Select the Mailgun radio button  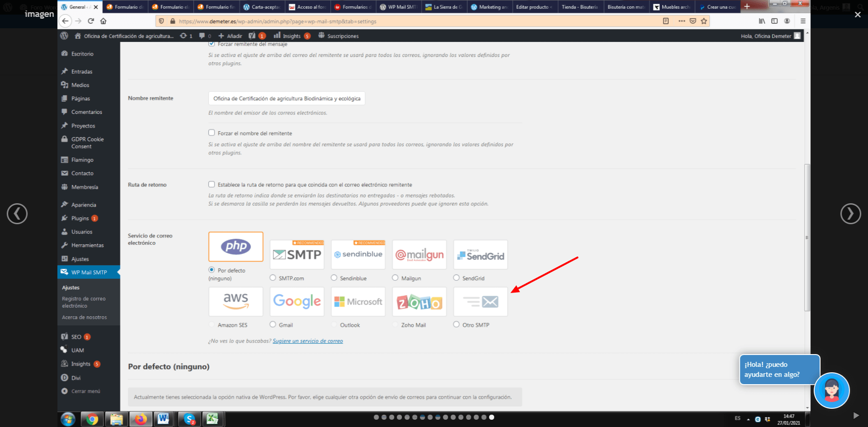[395, 278]
